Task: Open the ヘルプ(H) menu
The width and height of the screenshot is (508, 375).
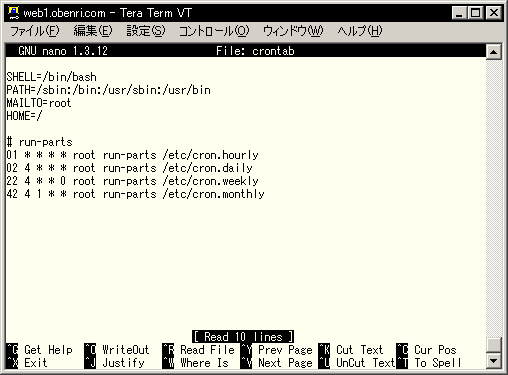Action: point(360,31)
